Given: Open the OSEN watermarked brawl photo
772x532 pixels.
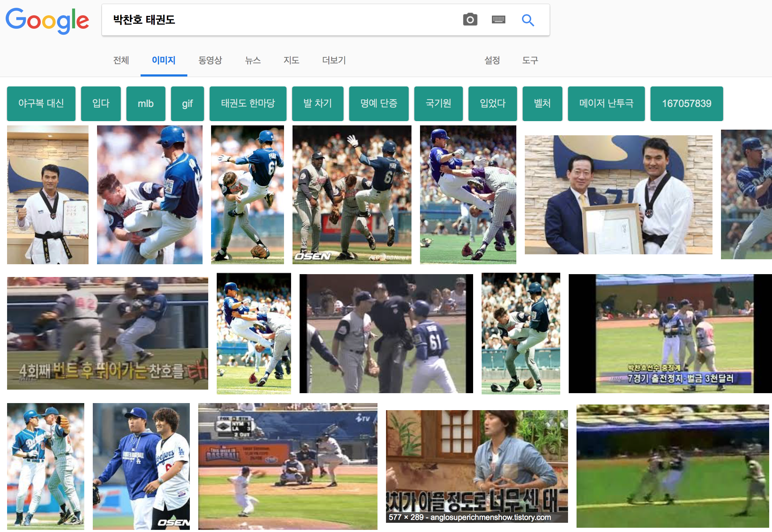Looking at the screenshot, I should [352, 194].
